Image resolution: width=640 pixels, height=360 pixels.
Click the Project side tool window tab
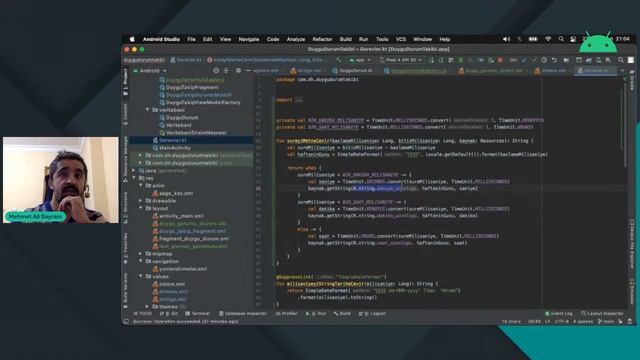tap(125, 83)
